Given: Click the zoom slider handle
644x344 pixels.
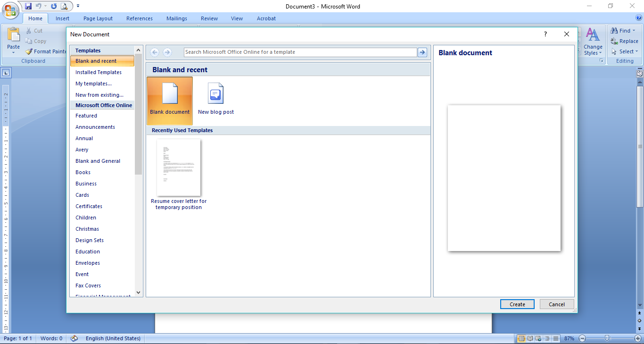Looking at the screenshot, I should pos(607,338).
